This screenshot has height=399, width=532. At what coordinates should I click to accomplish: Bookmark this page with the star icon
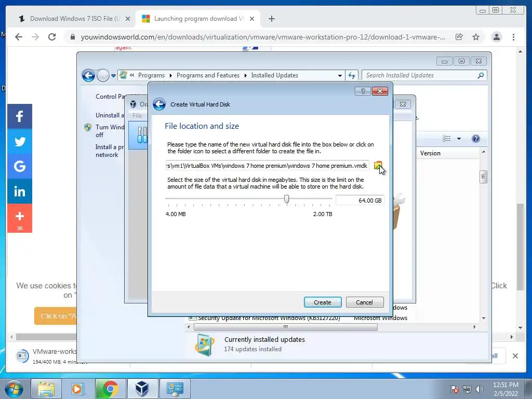click(x=476, y=37)
